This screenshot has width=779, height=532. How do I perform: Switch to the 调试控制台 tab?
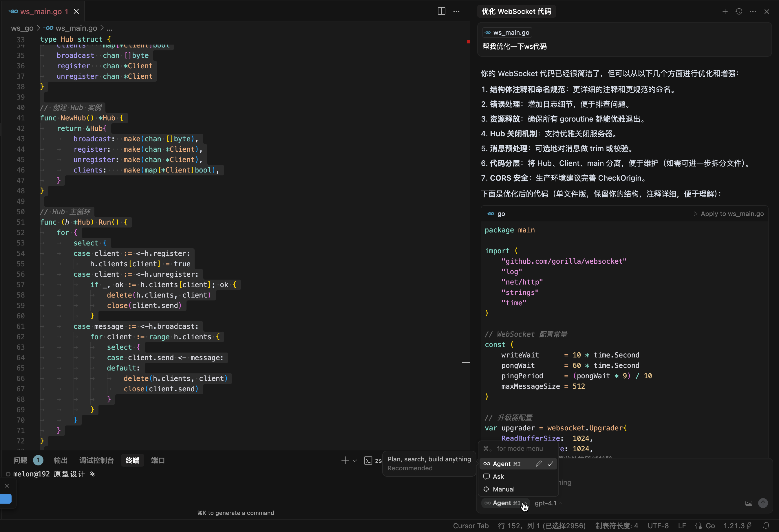[x=96, y=460]
